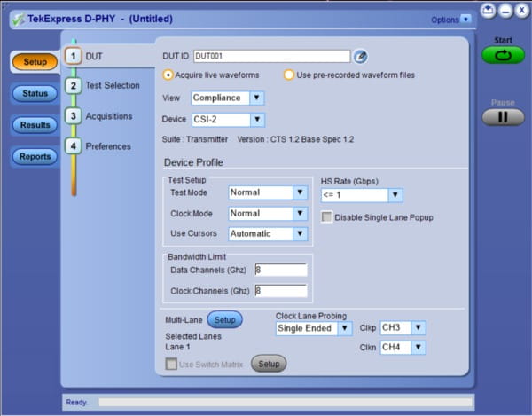Click the Device Profile heading
Image resolution: width=532 pixels, height=416 pixels.
(193, 162)
